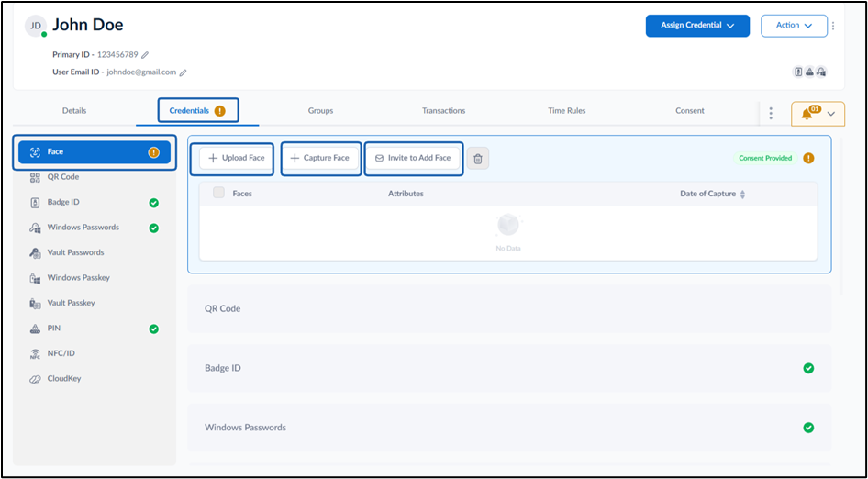Click warning icon next to Consent Provided
Viewport: 868px width, 479px height.
point(808,159)
